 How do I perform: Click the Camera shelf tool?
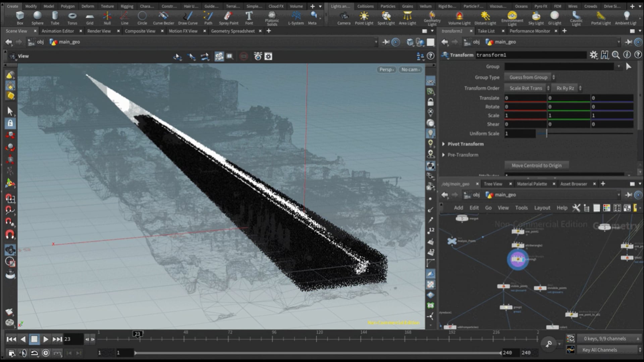[344, 17]
